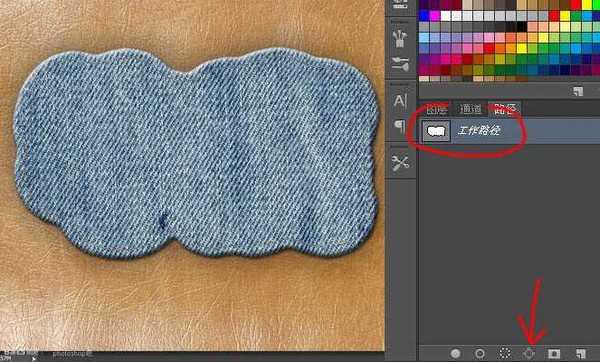Viewport: 600px width, 362px height.
Task: Stroke path with brush icon
Action: click(480, 354)
